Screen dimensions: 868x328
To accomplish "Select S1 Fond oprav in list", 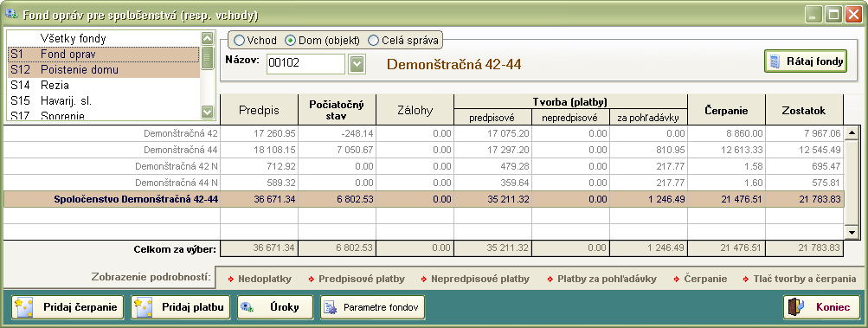I will tap(103, 55).
